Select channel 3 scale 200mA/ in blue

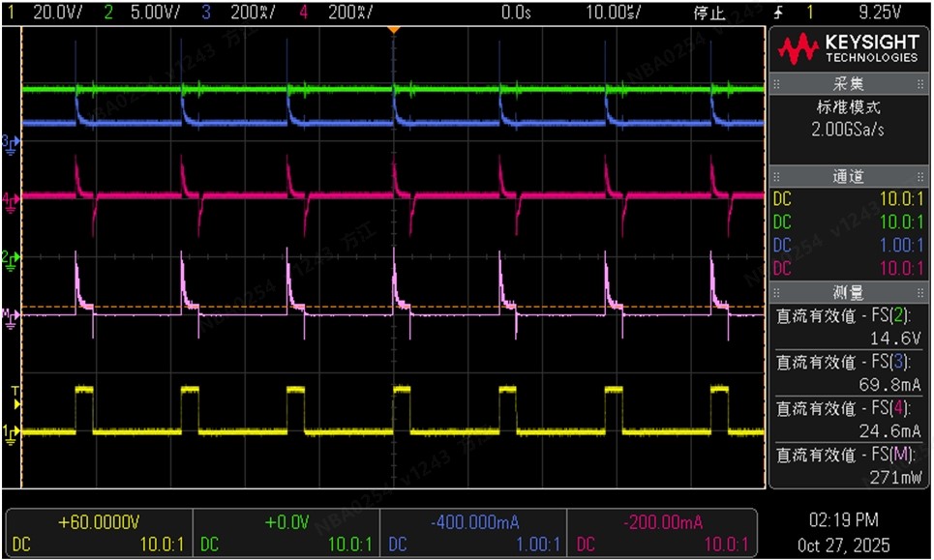pyautogui.click(x=253, y=13)
